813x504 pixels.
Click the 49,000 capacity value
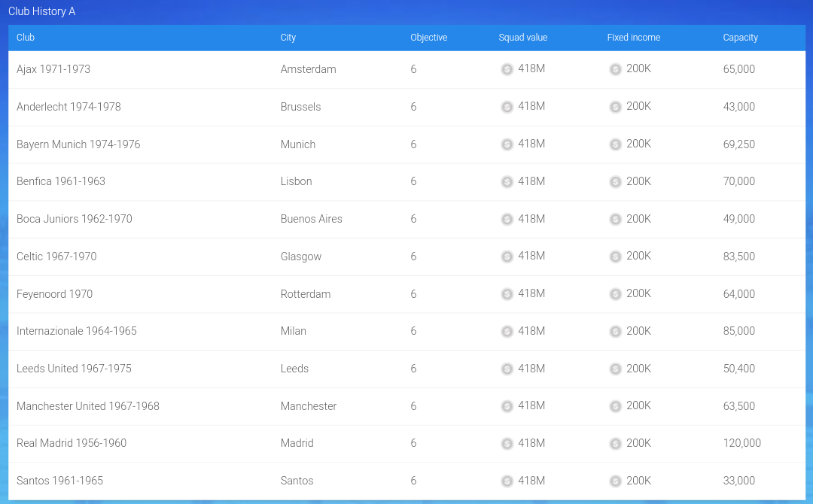739,219
